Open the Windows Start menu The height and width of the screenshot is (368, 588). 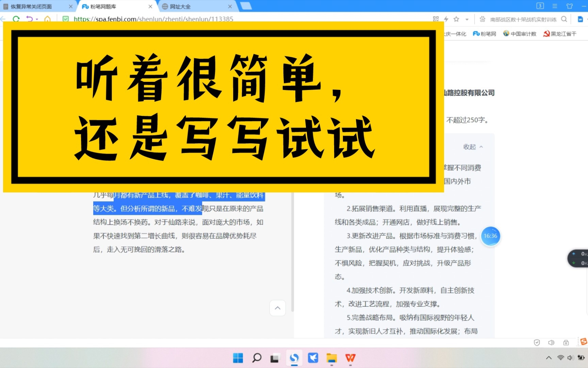click(238, 358)
